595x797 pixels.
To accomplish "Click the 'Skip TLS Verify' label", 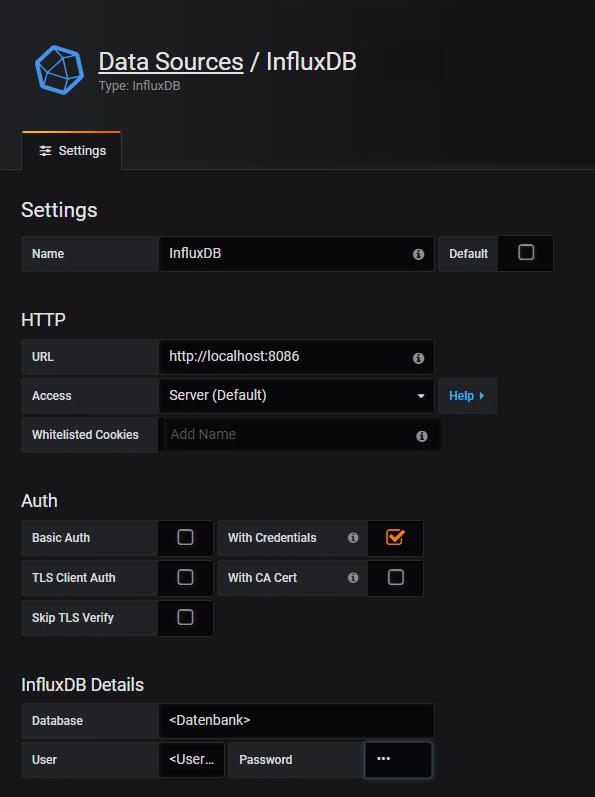I will 73,618.
